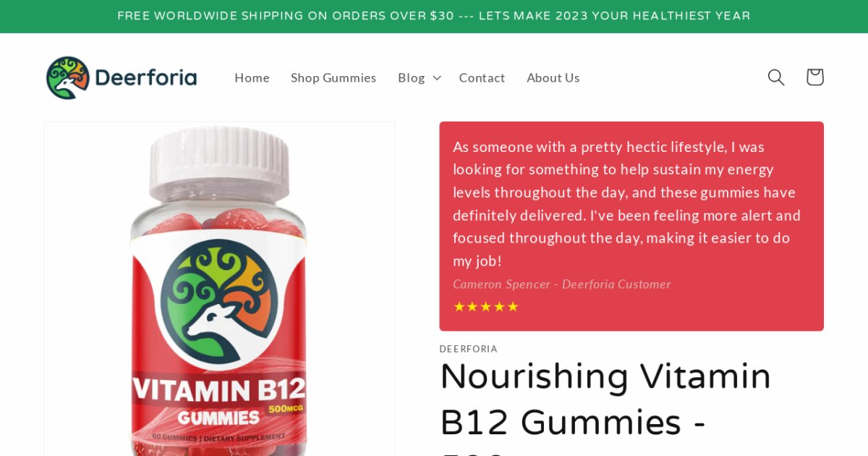Click the free worldwide shipping announcement bar

[434, 16]
